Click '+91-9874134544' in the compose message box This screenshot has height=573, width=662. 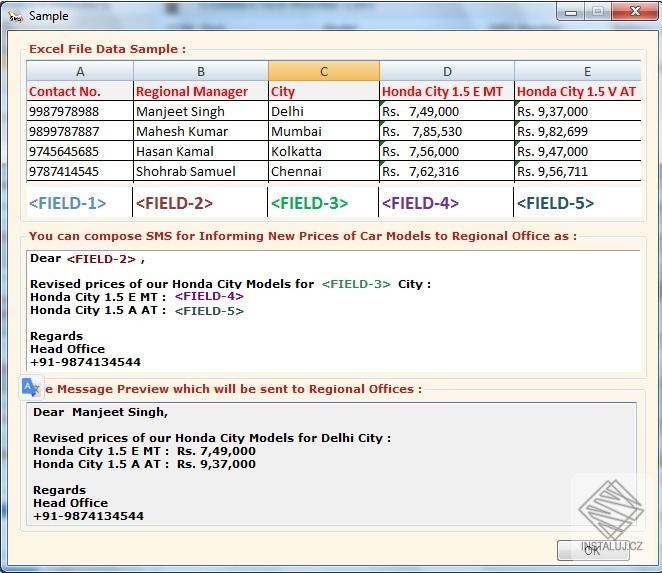(x=86, y=362)
